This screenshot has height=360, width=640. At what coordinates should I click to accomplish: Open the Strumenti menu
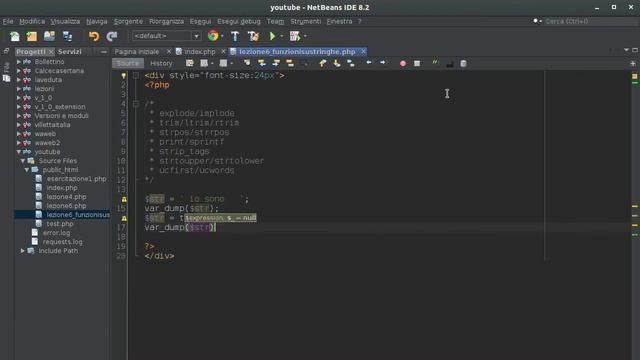point(306,21)
